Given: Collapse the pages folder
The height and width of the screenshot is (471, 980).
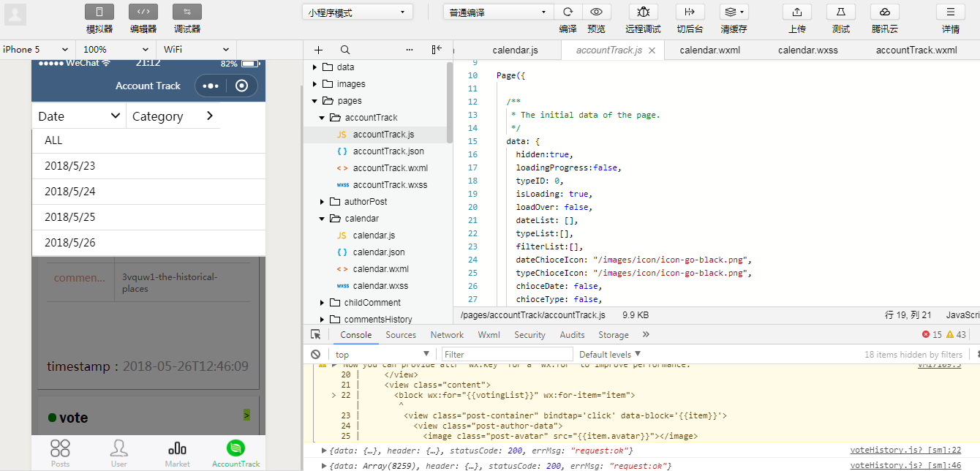Looking at the screenshot, I should pyautogui.click(x=314, y=101).
